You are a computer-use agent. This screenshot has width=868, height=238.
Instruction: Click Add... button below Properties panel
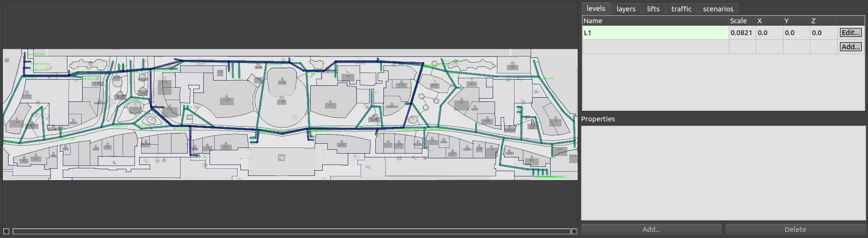point(651,229)
